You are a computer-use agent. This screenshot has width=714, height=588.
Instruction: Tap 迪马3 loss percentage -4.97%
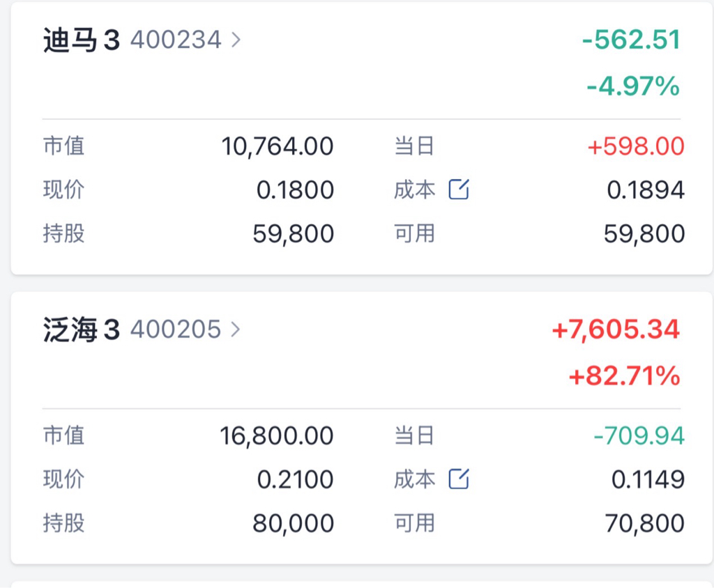pyautogui.click(x=633, y=86)
